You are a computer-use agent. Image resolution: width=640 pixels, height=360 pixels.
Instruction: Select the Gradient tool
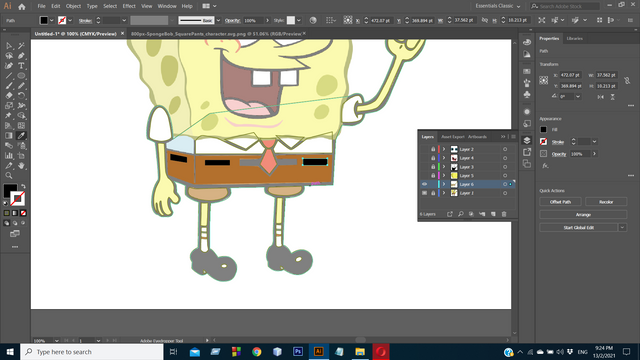coord(9,136)
